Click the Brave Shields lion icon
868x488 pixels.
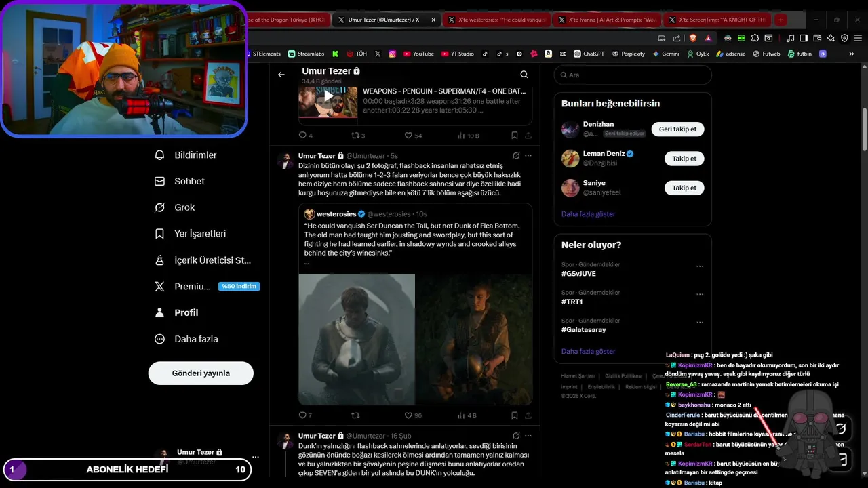pos(694,38)
